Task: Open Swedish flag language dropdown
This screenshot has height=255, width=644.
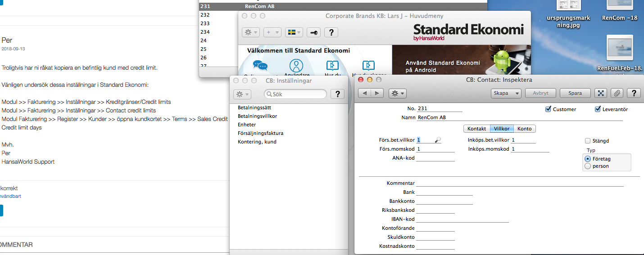Action: tap(294, 32)
